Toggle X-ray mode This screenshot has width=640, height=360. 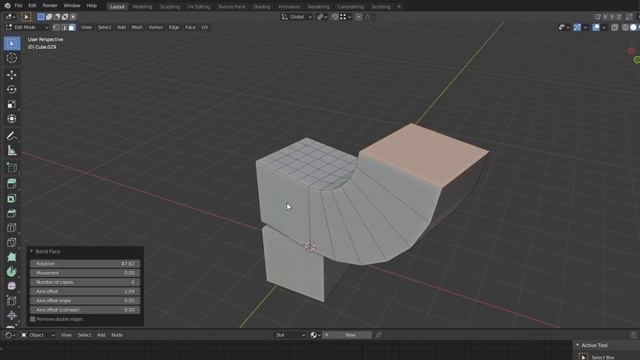click(615, 27)
